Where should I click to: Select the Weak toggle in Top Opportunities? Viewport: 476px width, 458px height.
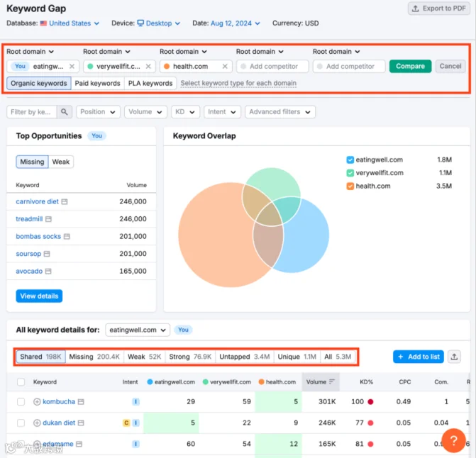point(61,162)
